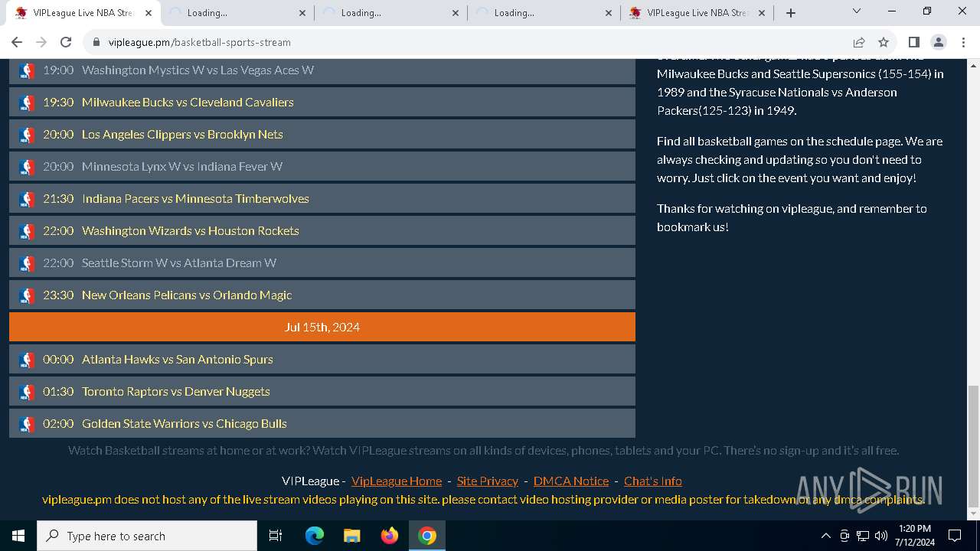This screenshot has width=980, height=551.
Task: Show hidden system tray icons
Action: 825,536
